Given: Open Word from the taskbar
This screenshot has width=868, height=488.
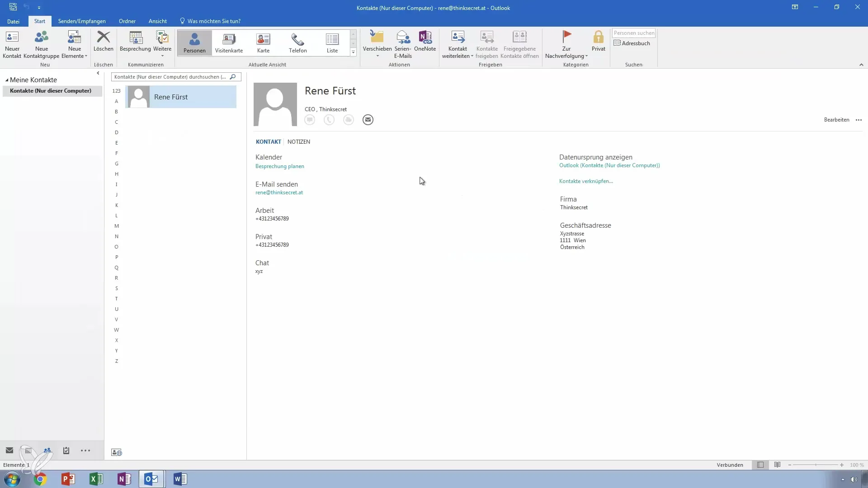Looking at the screenshot, I should [x=180, y=479].
